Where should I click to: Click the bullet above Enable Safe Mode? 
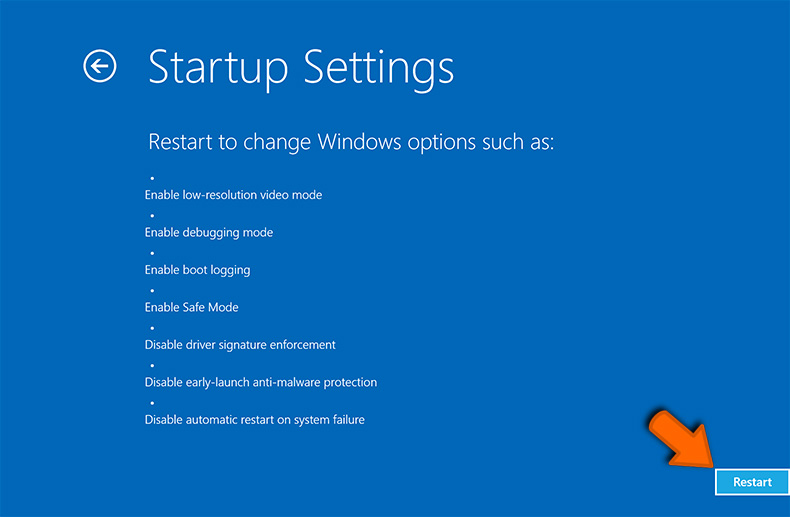(151, 290)
